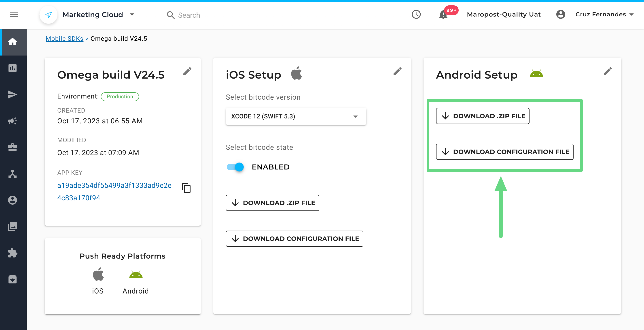
Task: Open the send arrow sidebar icon
Action: [x=13, y=95]
